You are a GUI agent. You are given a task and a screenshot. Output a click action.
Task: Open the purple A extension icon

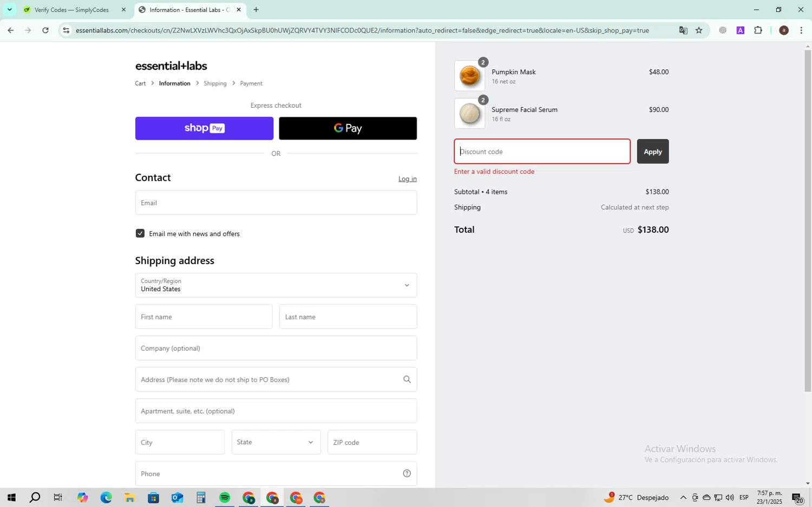tap(740, 30)
